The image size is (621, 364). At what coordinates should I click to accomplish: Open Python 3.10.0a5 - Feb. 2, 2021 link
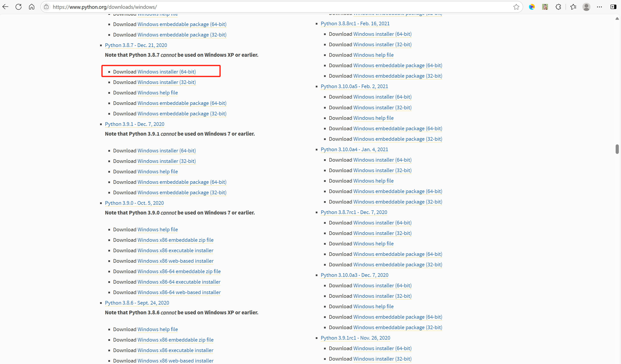pos(354,86)
